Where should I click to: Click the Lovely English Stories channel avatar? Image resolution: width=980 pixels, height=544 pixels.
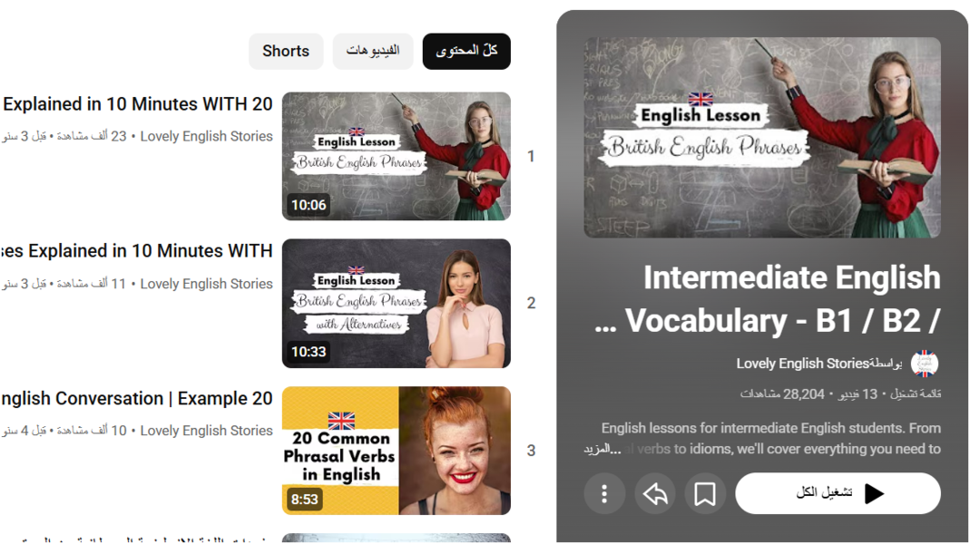(x=924, y=364)
